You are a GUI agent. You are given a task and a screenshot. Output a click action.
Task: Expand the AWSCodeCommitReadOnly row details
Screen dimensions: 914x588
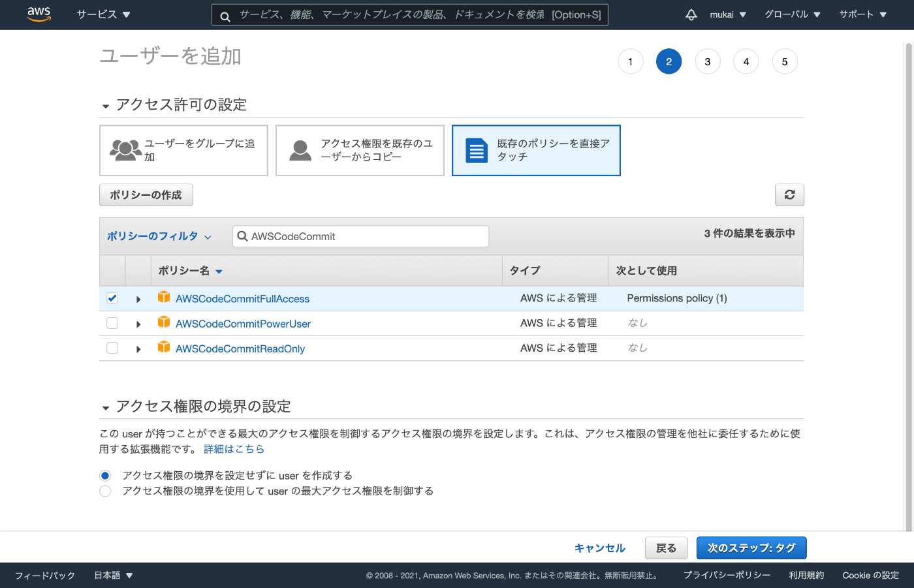tap(138, 348)
